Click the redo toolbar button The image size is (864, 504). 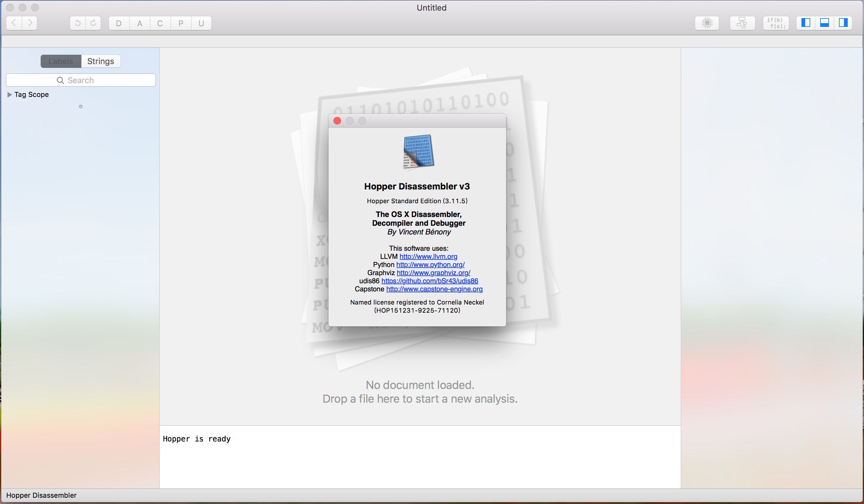point(93,23)
